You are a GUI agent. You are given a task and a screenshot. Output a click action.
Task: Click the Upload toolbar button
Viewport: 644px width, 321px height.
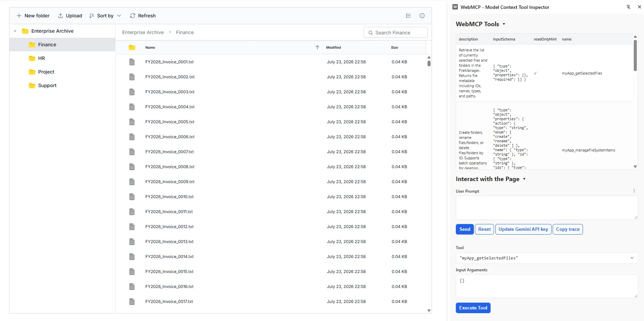tap(70, 16)
